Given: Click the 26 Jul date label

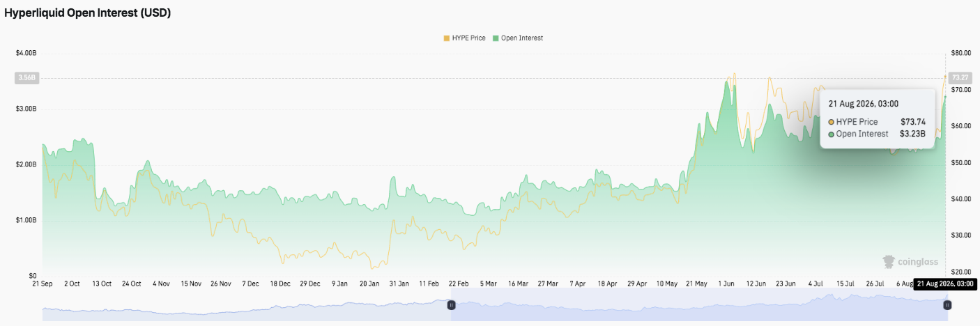Looking at the screenshot, I should pyautogui.click(x=875, y=284).
